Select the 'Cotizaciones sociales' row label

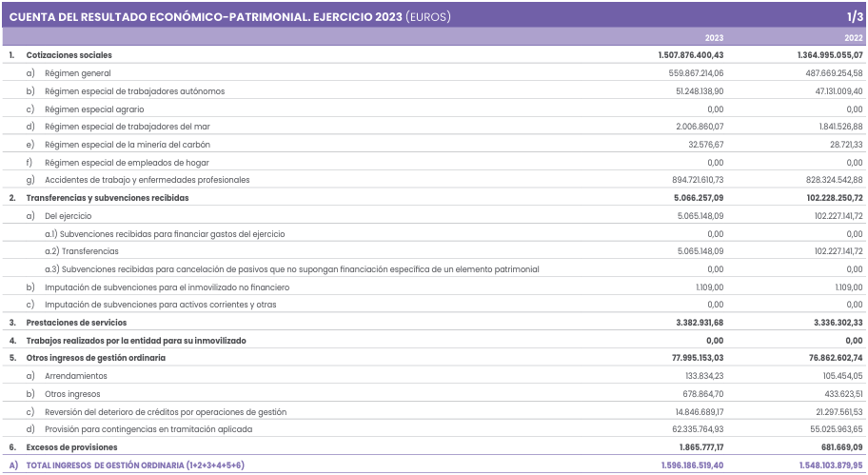[69, 55]
